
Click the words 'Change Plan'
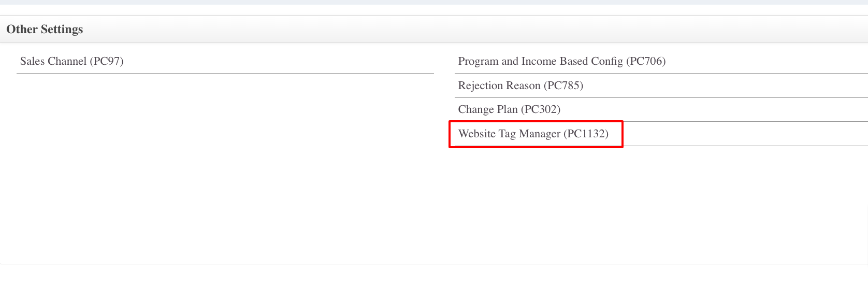pyautogui.click(x=488, y=109)
